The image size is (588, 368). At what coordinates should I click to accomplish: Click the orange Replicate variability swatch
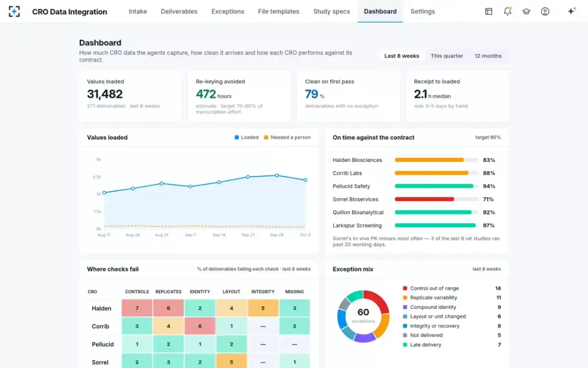pyautogui.click(x=405, y=298)
